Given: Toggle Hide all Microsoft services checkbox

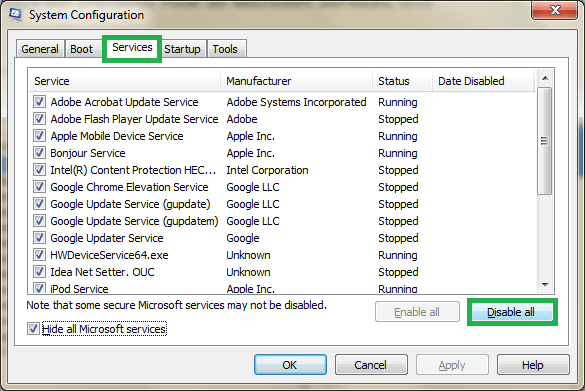Looking at the screenshot, I should [33, 329].
